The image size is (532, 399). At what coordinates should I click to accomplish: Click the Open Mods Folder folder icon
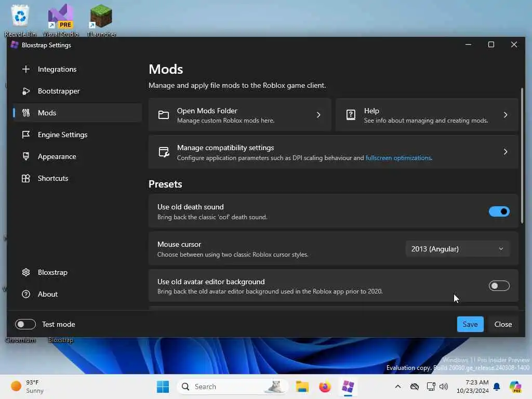click(164, 115)
